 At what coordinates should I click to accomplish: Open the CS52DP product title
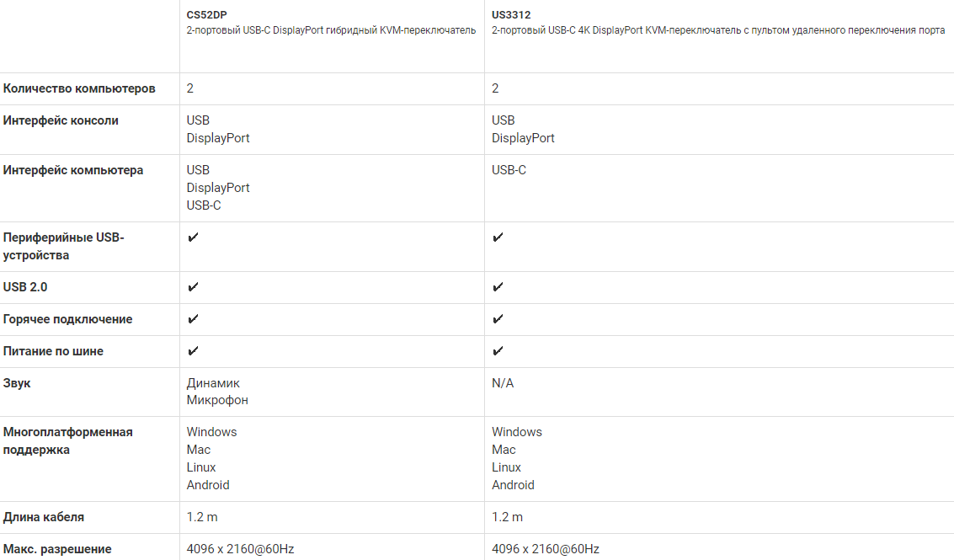[207, 15]
